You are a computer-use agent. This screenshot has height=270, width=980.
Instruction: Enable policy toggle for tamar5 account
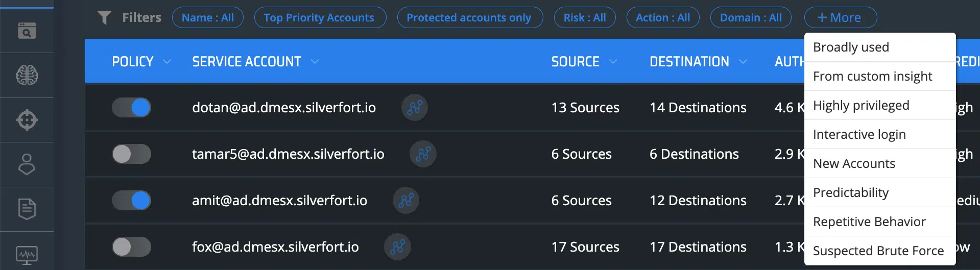[132, 154]
